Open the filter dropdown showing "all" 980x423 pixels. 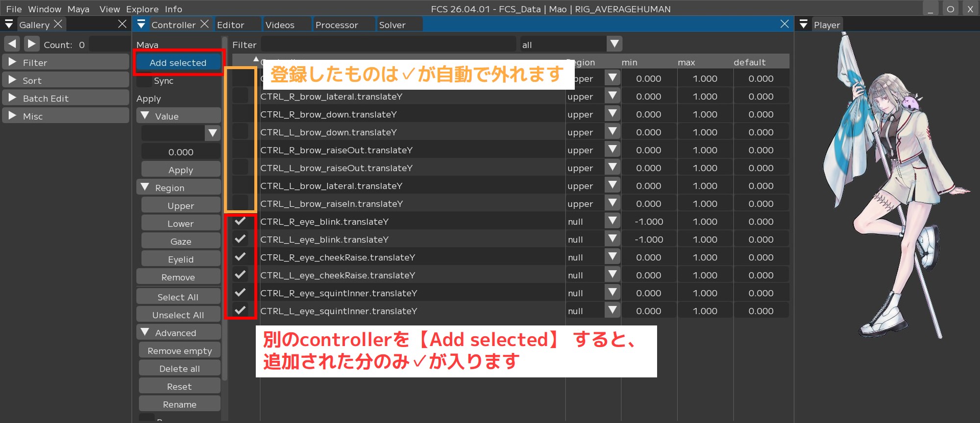point(614,44)
